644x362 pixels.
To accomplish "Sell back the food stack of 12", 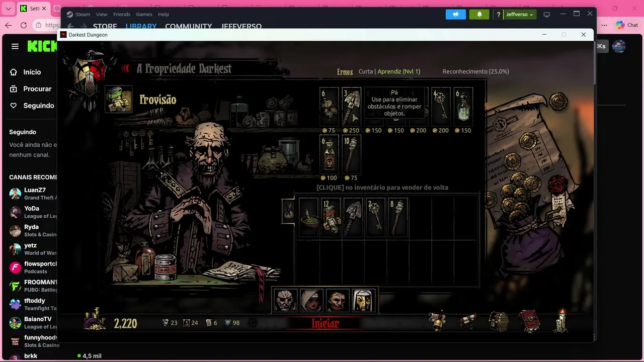I will pyautogui.click(x=331, y=217).
